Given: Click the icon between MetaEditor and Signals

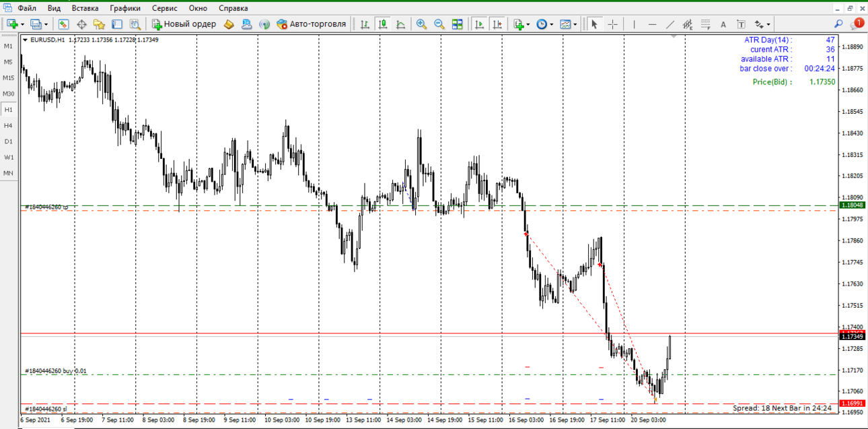Looking at the screenshot, I should (246, 24).
